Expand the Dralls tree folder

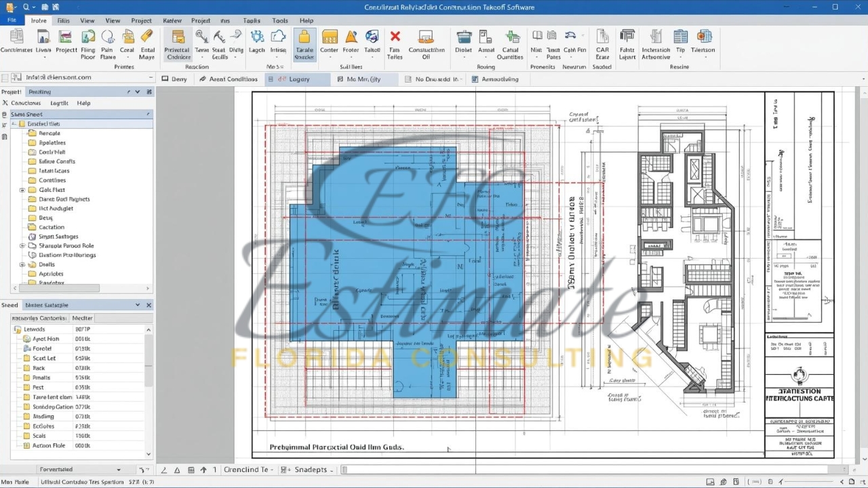(22, 264)
